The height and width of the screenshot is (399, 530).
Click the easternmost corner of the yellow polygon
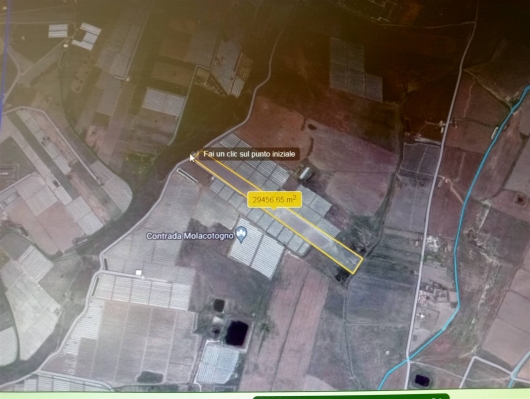(x=363, y=259)
